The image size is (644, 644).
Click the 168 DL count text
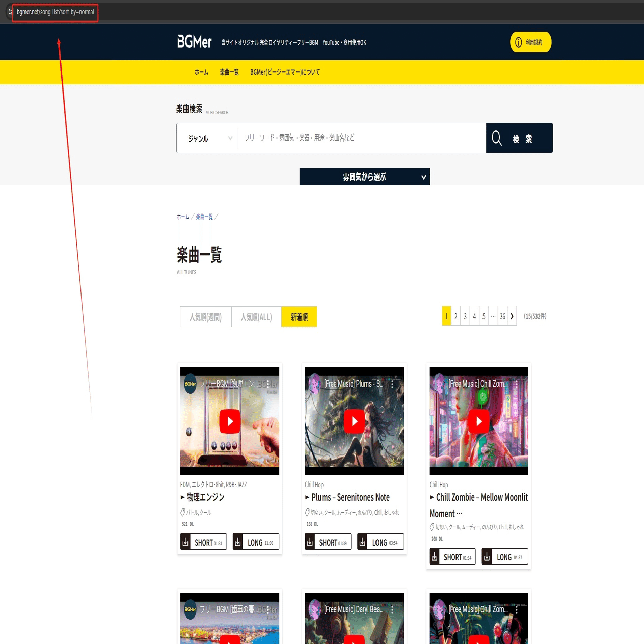[312, 524]
